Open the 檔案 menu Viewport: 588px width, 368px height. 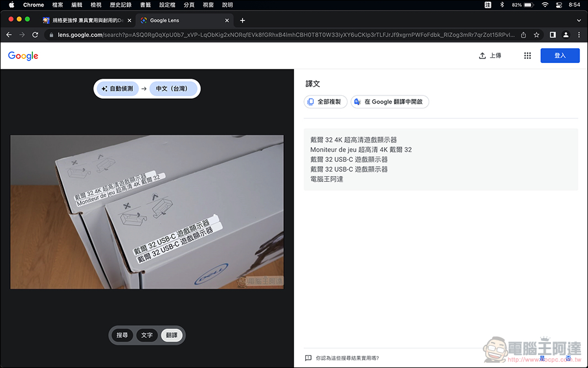click(x=58, y=5)
